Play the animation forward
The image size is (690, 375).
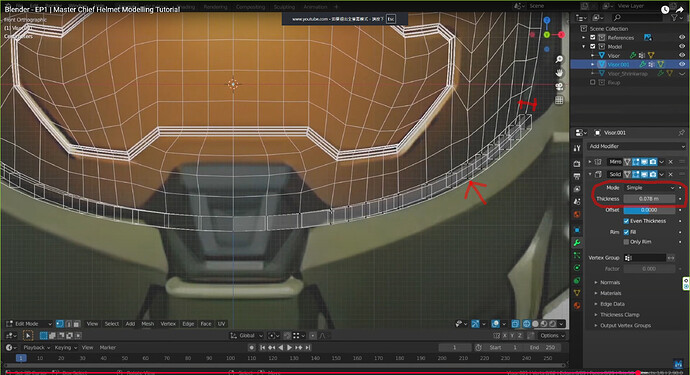tap(290, 347)
